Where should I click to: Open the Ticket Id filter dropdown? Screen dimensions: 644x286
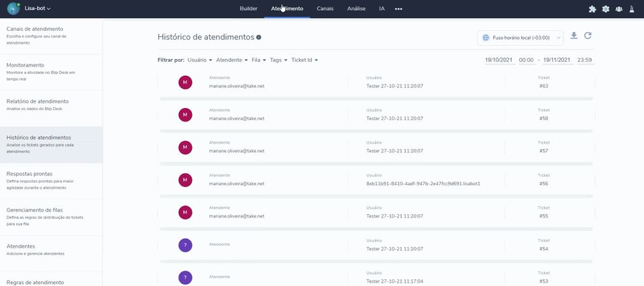point(304,60)
